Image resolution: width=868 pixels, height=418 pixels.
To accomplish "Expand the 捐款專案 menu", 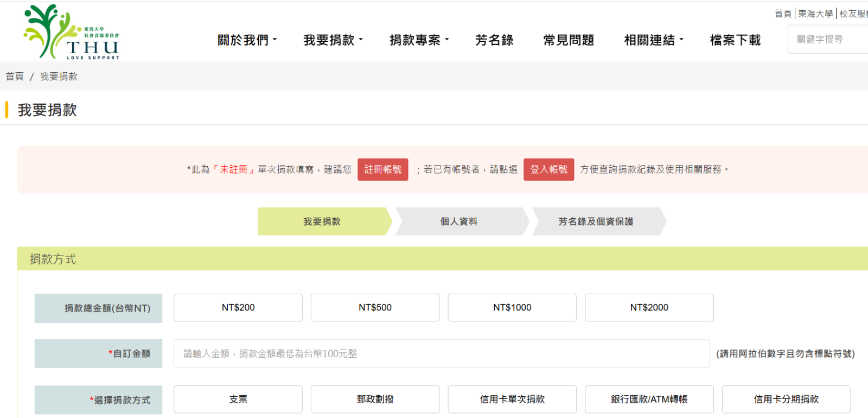I will coord(419,40).
